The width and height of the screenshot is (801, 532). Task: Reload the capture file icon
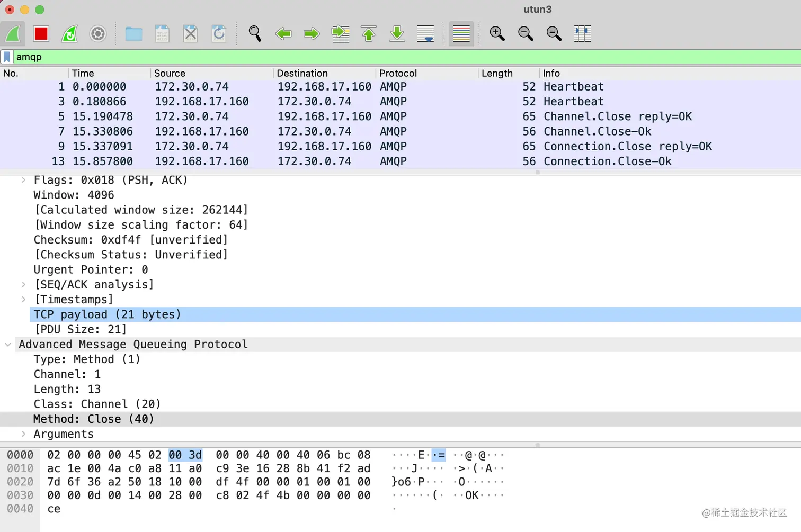(219, 34)
